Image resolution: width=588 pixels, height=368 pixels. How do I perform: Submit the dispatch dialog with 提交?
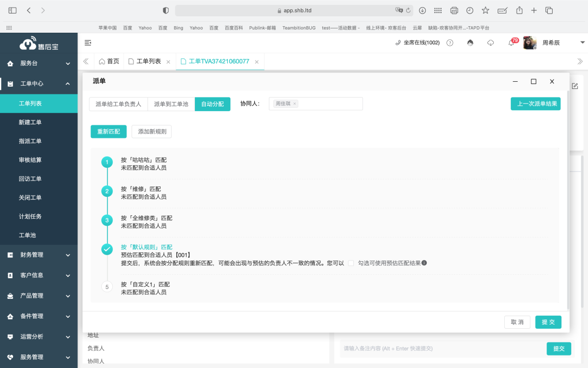click(548, 322)
